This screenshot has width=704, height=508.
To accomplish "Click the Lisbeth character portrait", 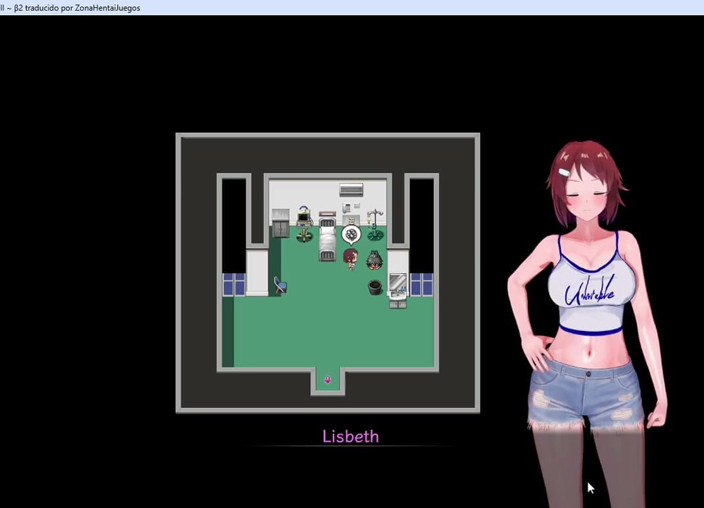I will [587, 324].
